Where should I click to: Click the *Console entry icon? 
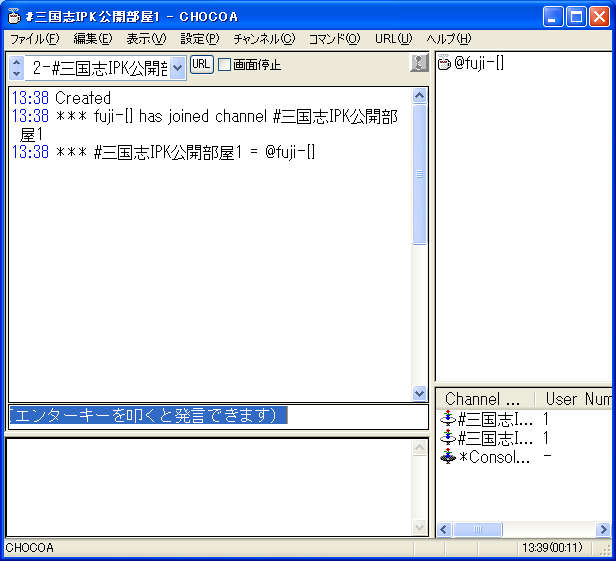tap(447, 457)
